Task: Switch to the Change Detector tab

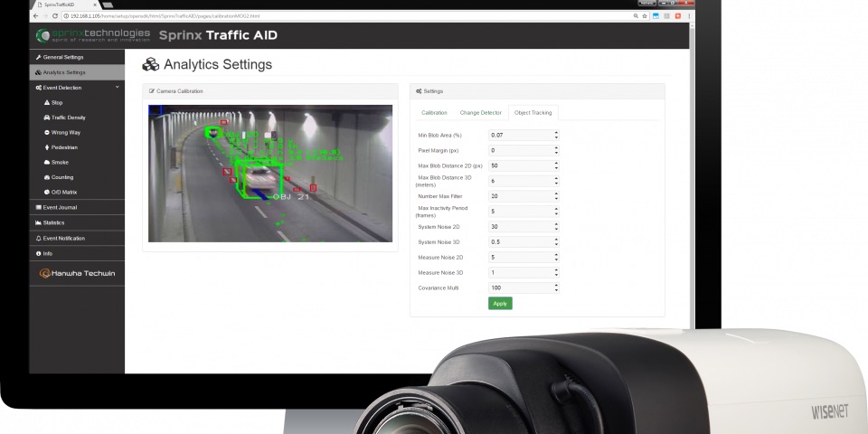Action: (x=480, y=112)
